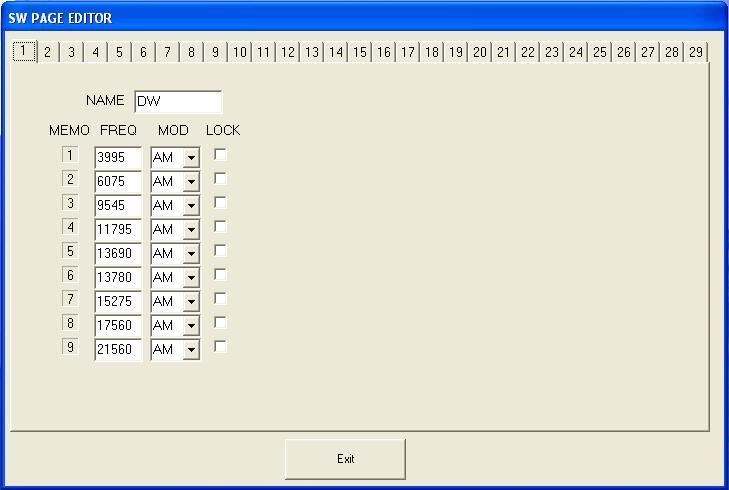Open modulation dropdown for memo 8

tap(191, 326)
